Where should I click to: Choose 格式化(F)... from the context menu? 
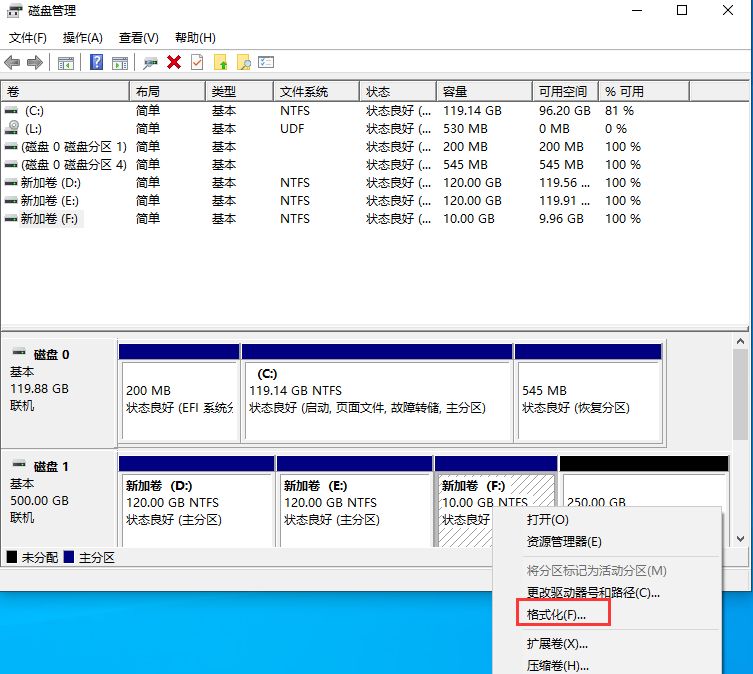pos(556,614)
